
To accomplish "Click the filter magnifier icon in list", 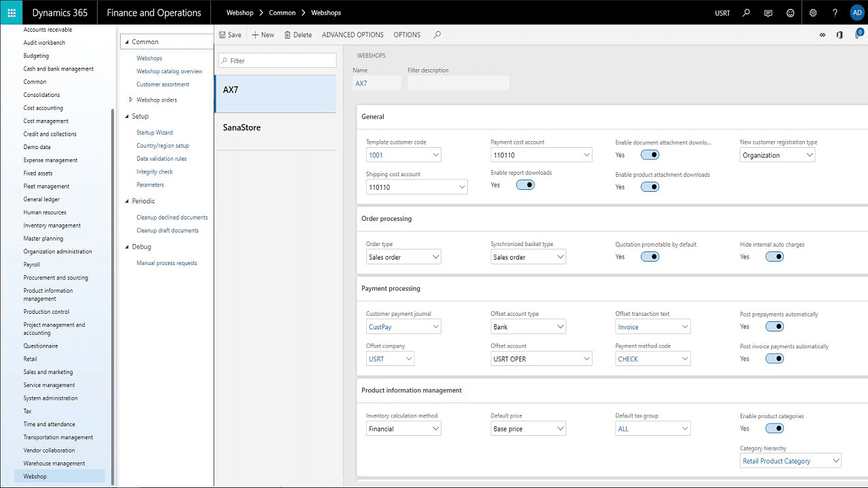I will 224,60.
